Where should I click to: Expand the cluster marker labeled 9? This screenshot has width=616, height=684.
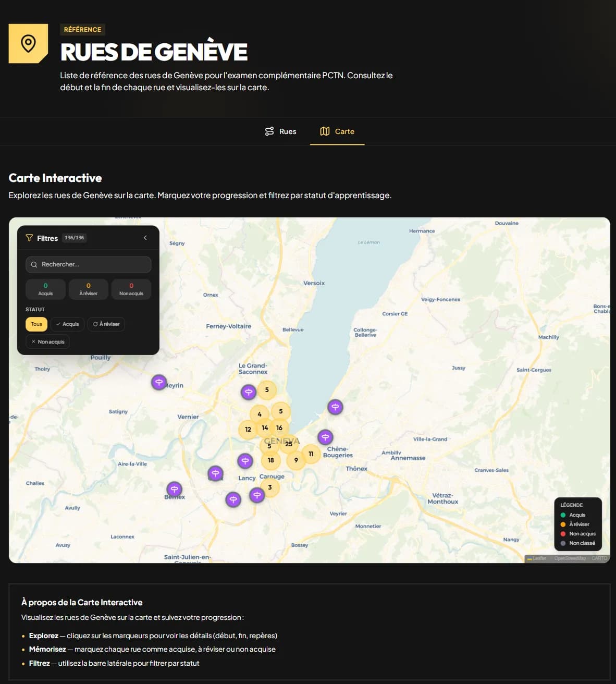pyautogui.click(x=296, y=460)
